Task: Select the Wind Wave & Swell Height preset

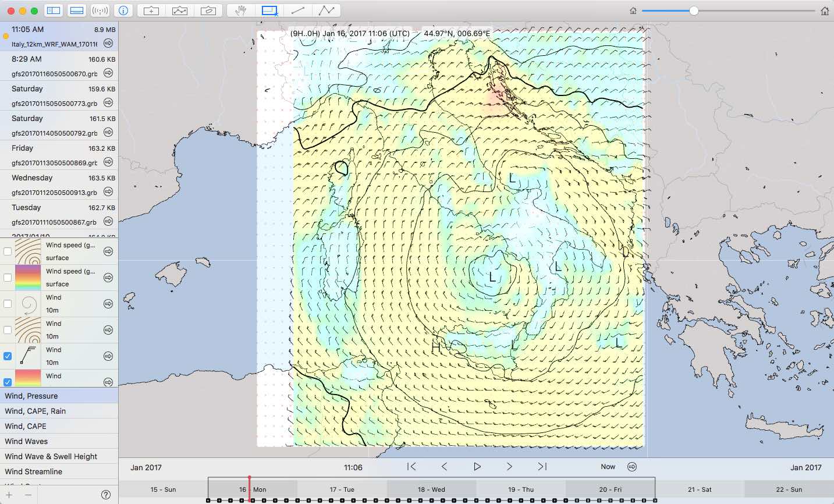Action: pos(59,456)
